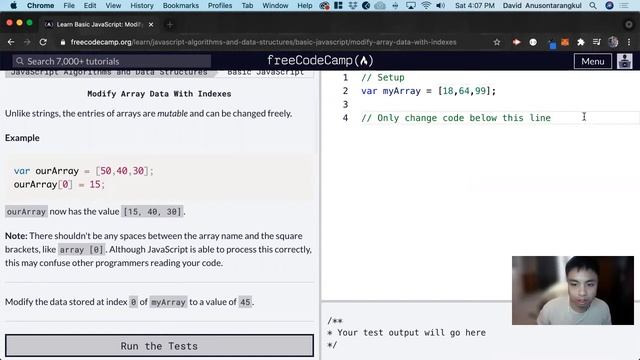Open a new browser tab
Screen dimensions: 640x360
coord(170,24)
